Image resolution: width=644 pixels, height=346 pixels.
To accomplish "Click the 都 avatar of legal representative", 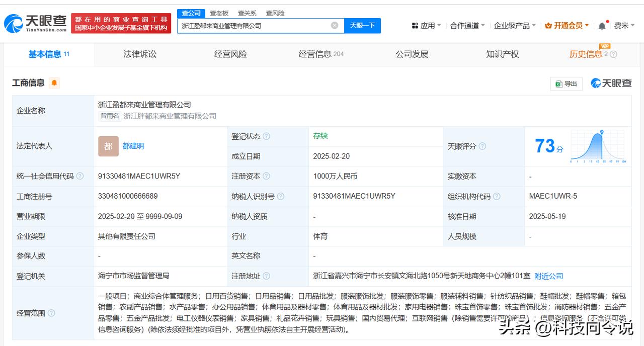I will pos(108,146).
